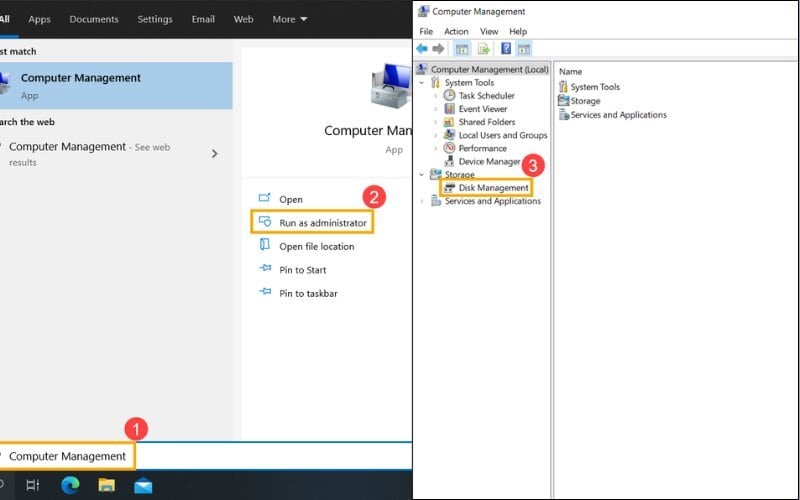800x500 pixels.
Task: Open the View menu in Computer Management
Action: click(489, 32)
